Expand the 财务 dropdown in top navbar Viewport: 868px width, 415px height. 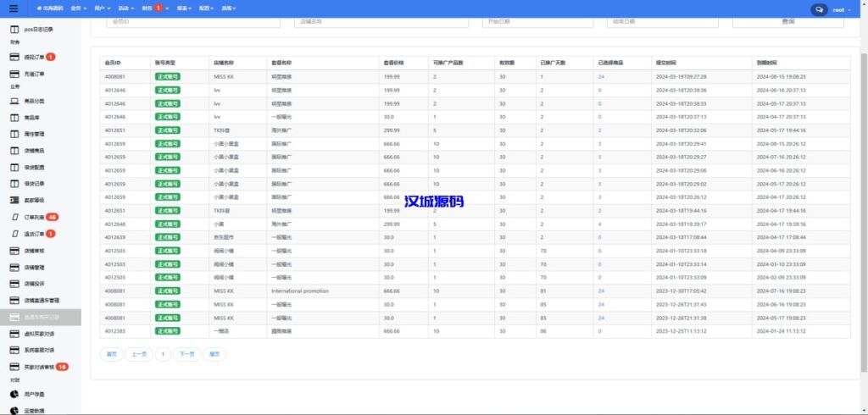pos(152,8)
